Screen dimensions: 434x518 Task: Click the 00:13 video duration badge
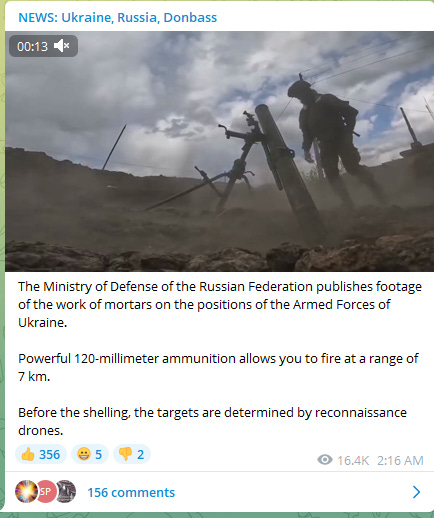pyautogui.click(x=43, y=46)
